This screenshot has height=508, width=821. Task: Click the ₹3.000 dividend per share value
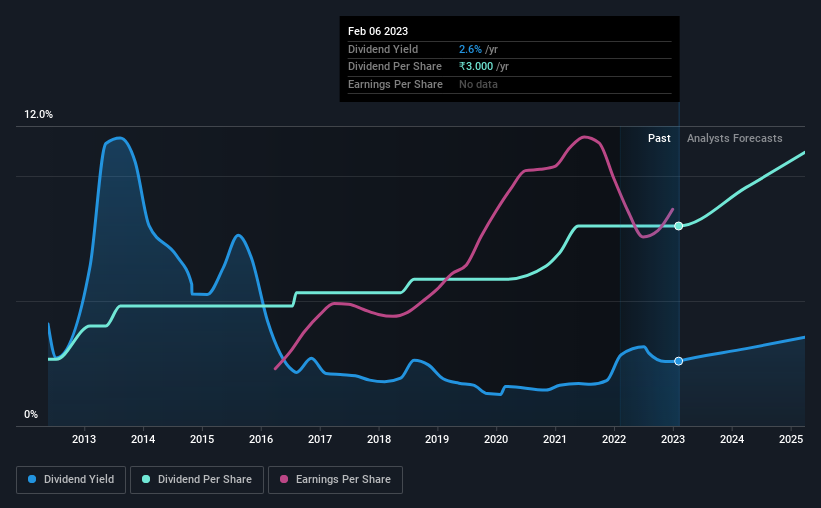(x=476, y=67)
